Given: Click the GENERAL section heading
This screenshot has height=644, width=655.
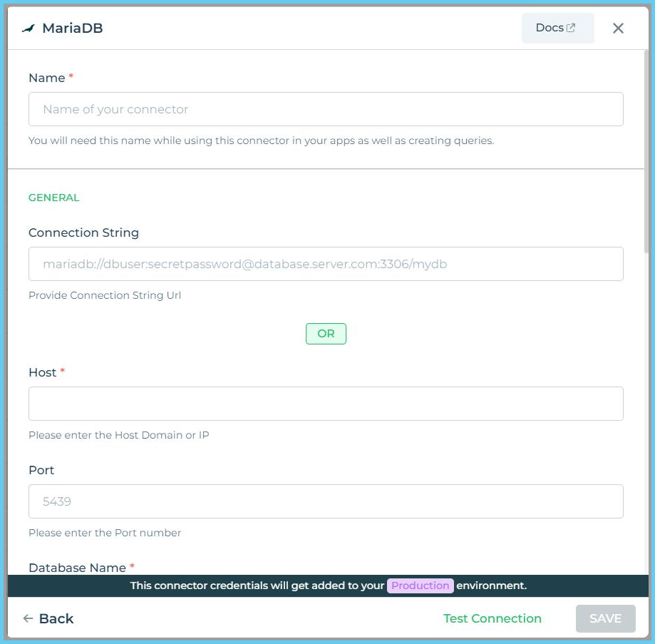Looking at the screenshot, I should pyautogui.click(x=54, y=198).
